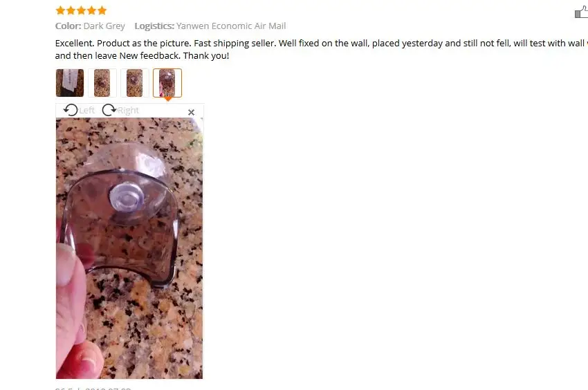Click the orange pointer below selected thumbnail

pyautogui.click(x=168, y=99)
